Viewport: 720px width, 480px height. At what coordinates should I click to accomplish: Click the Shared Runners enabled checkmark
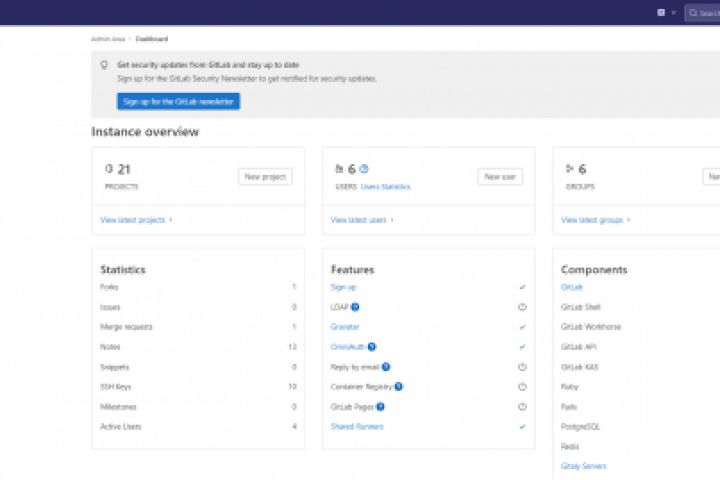[522, 427]
